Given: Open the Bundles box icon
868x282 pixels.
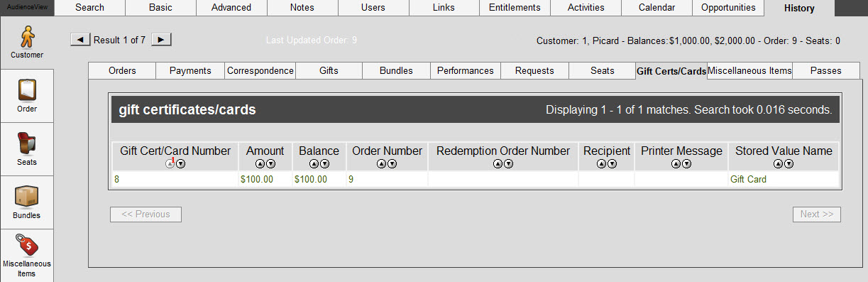Looking at the screenshot, I should (x=27, y=197).
